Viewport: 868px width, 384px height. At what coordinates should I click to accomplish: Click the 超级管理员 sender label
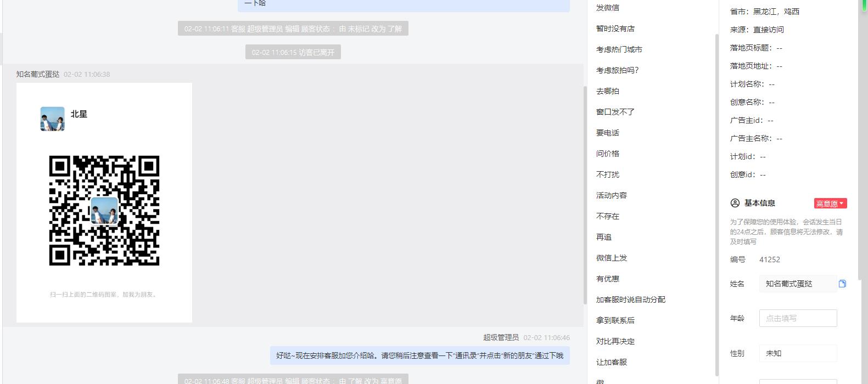tap(501, 337)
